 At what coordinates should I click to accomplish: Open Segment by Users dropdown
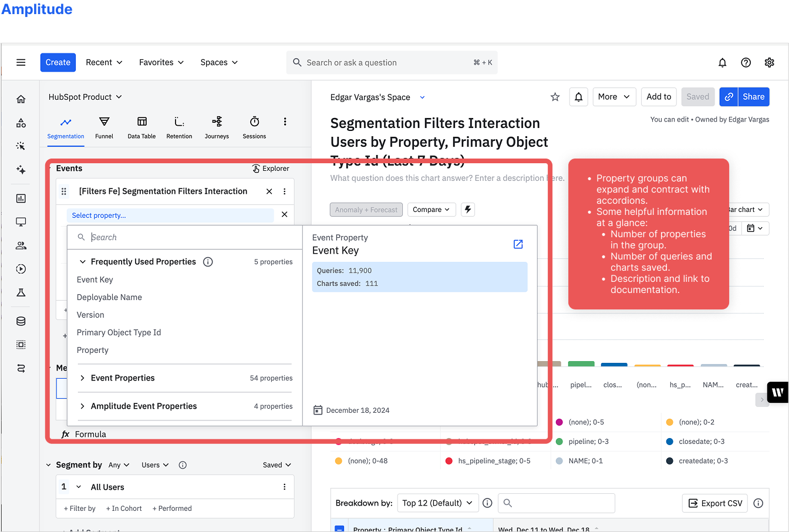pos(155,465)
